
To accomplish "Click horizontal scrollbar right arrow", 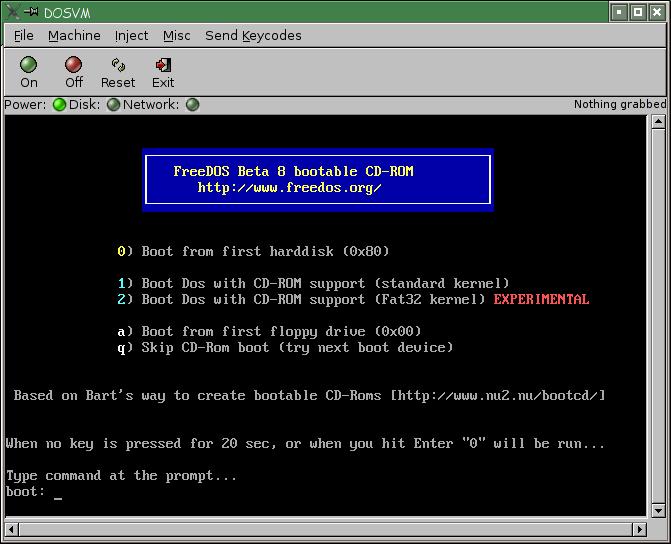I will point(640,529).
